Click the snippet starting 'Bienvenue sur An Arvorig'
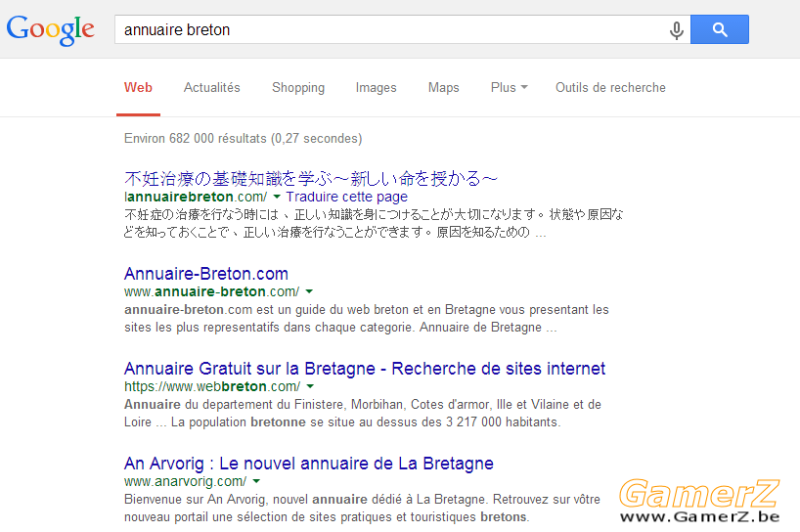 (362, 508)
